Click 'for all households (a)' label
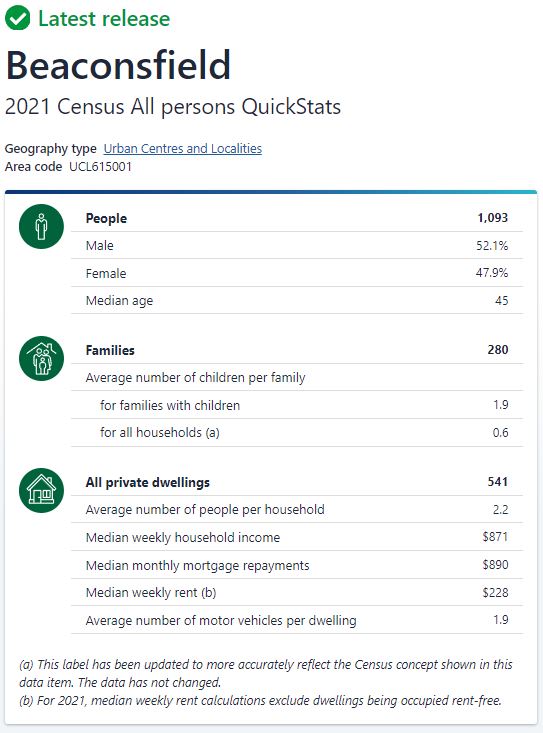Viewport: 543px width, 733px height. point(160,433)
